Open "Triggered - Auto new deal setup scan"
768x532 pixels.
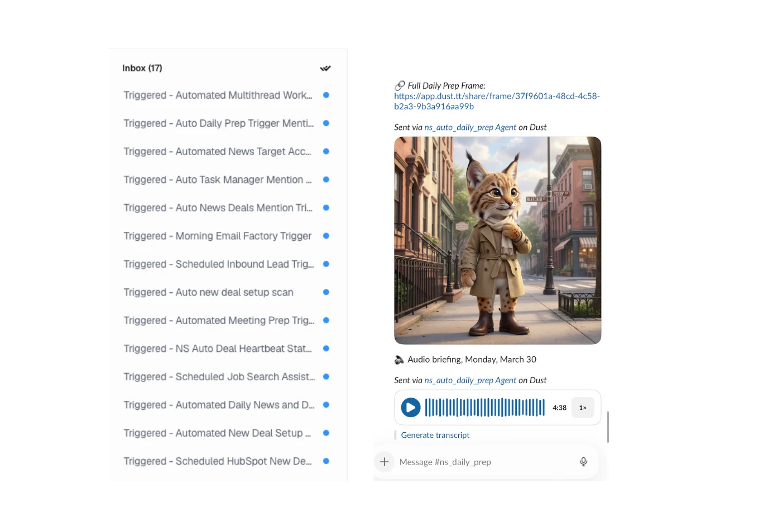click(x=208, y=292)
